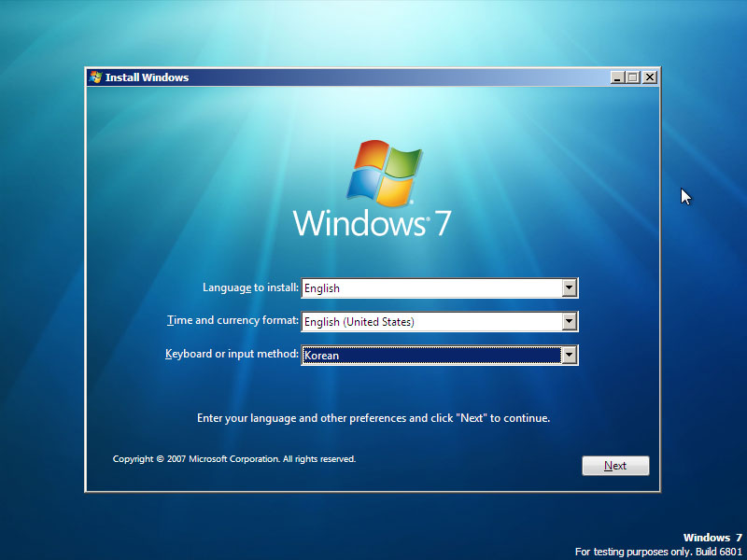Click the Microsoft copyright notice text
747x560 pixels.
click(234, 459)
